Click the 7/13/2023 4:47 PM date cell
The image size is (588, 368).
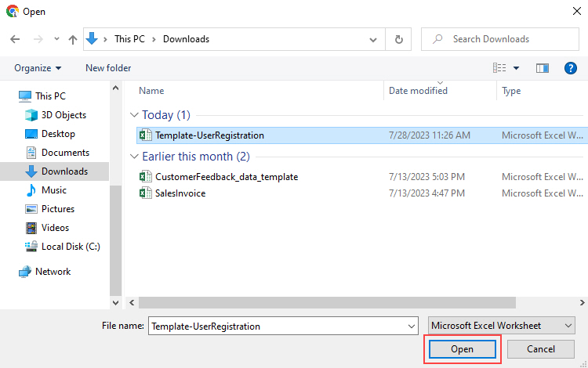point(426,193)
